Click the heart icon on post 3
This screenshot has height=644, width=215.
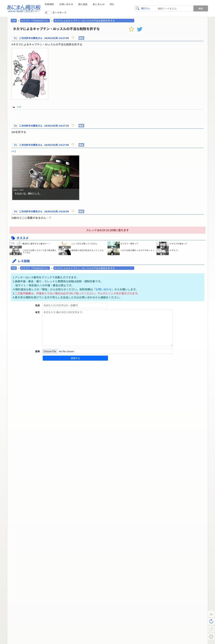click(73, 144)
